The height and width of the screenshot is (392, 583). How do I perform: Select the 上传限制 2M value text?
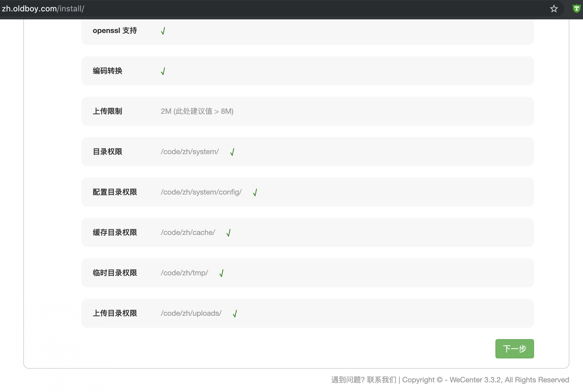(197, 111)
